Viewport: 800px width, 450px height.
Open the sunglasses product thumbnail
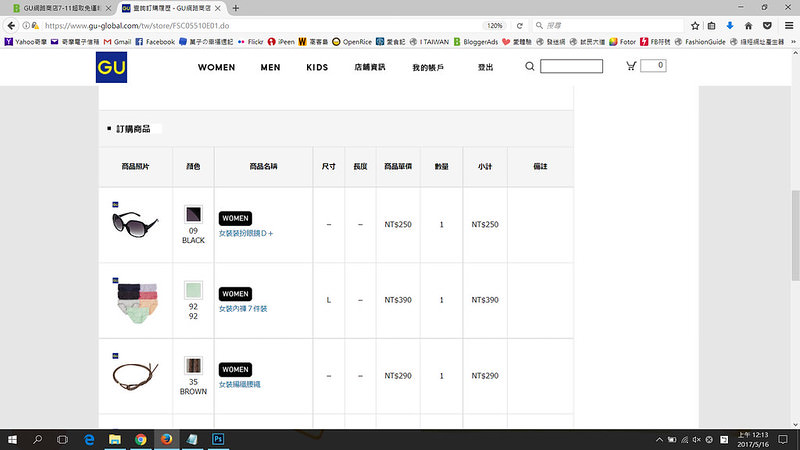click(135, 223)
